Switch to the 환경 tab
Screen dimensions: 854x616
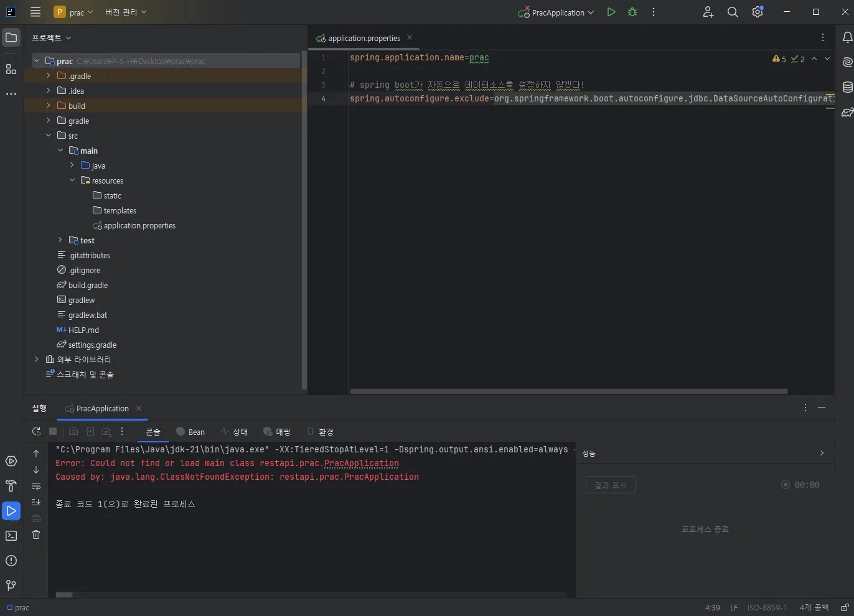point(321,432)
